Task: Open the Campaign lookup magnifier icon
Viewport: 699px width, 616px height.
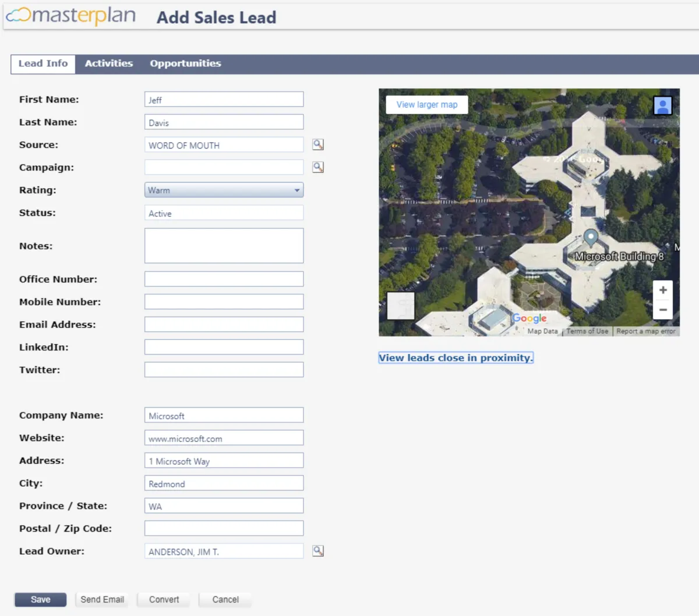Action: click(x=318, y=167)
